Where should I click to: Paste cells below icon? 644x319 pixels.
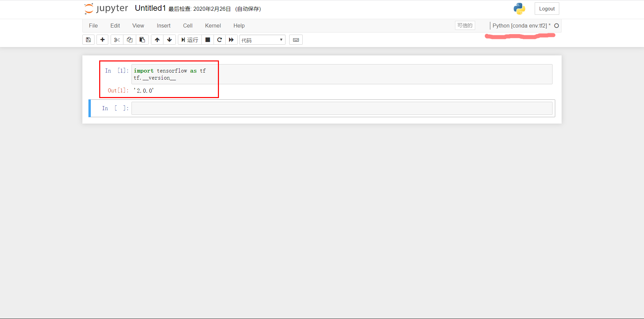pos(142,40)
